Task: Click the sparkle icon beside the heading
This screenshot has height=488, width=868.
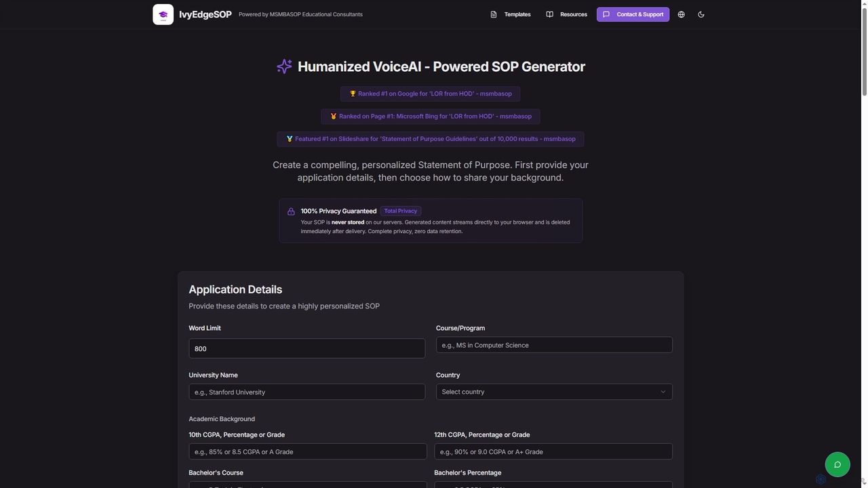Action: tap(284, 66)
